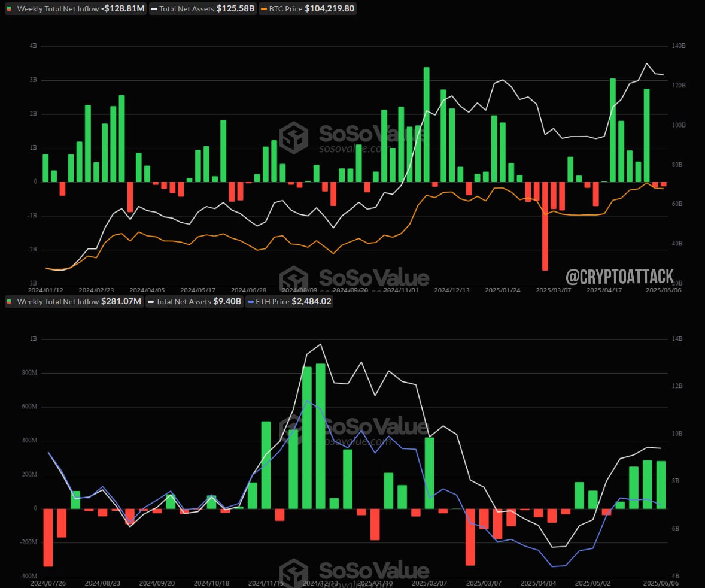Hide the BTC Price $104,219.80 line

coord(308,8)
